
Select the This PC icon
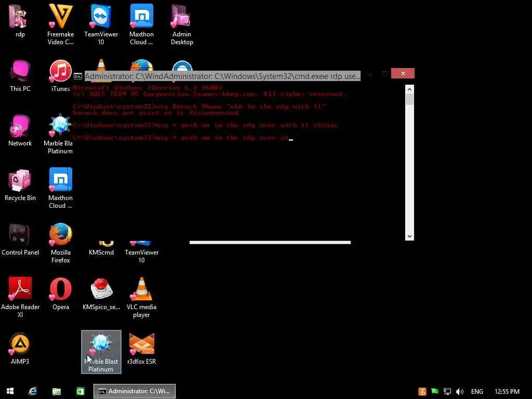pos(20,76)
